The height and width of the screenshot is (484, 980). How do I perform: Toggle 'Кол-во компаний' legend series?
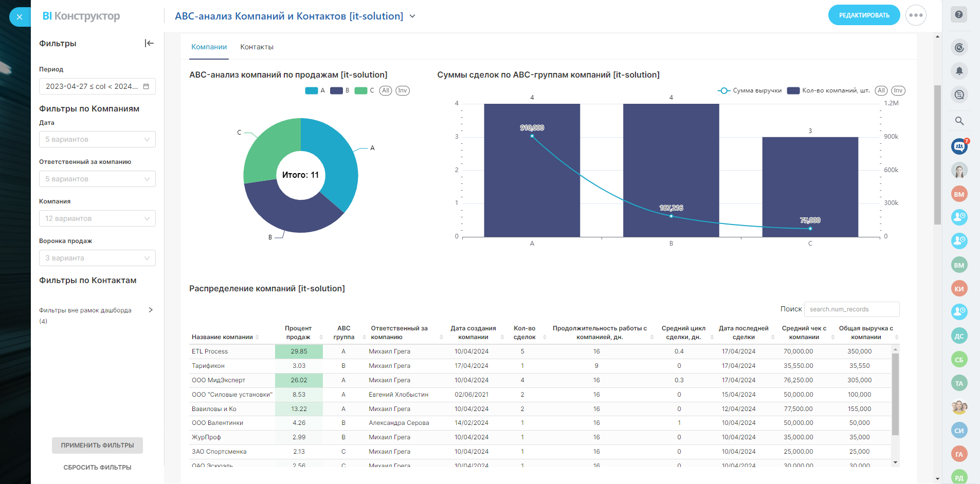point(829,90)
